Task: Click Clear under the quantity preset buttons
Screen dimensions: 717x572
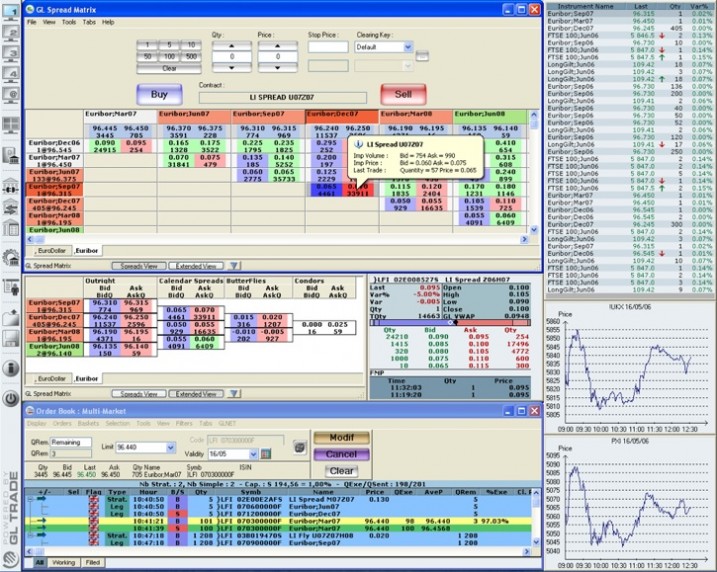Action: 169,68
